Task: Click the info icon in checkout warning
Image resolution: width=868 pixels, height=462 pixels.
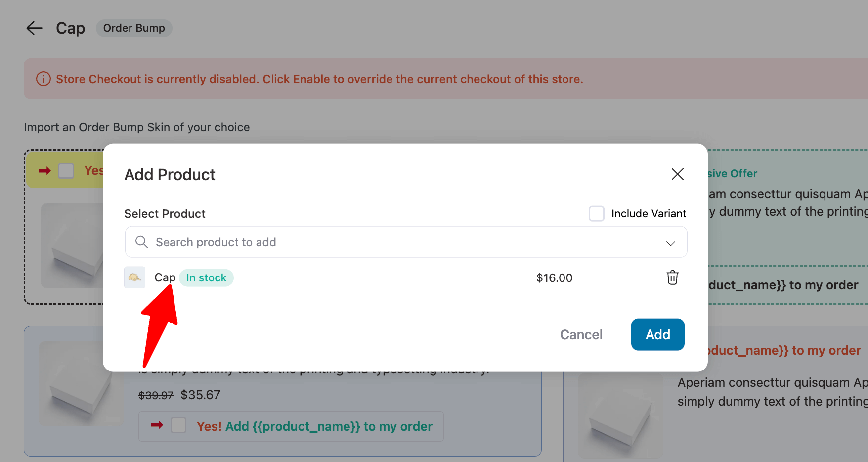Action: [43, 79]
